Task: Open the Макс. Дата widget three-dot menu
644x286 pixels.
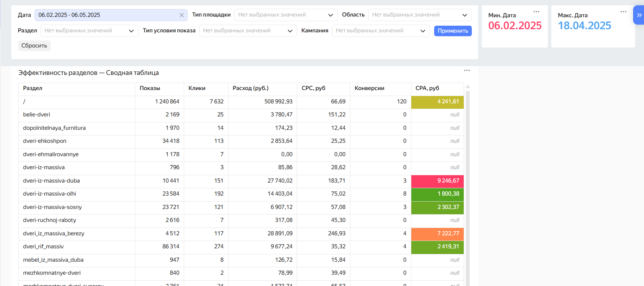Action: point(623,12)
